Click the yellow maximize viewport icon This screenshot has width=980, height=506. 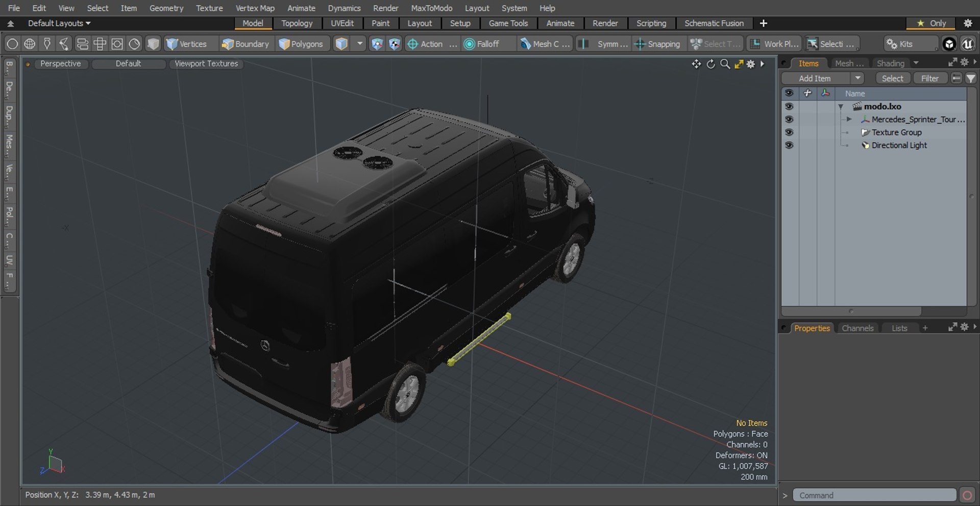739,64
